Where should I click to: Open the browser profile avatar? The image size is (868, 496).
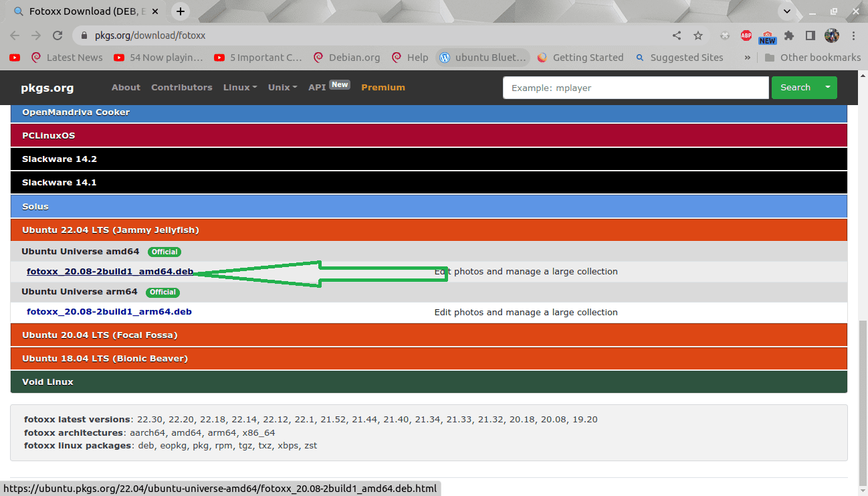pos(832,35)
